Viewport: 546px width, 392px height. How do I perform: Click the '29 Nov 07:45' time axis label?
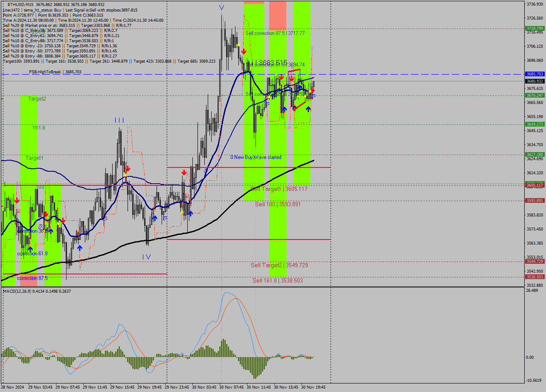(67, 387)
